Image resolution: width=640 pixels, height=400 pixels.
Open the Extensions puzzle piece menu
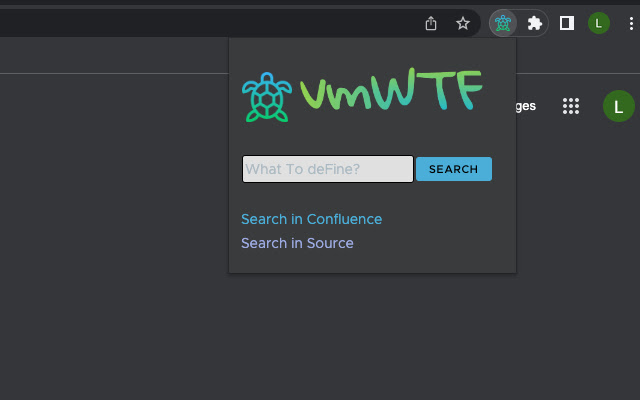point(535,23)
